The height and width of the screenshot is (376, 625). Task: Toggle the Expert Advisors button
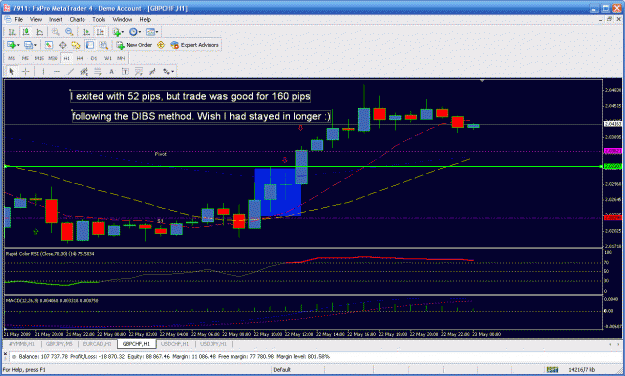point(194,45)
